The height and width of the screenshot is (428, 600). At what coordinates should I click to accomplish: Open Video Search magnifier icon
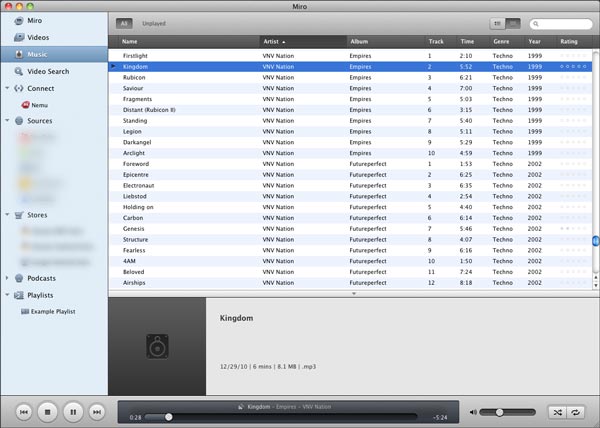pos(18,72)
